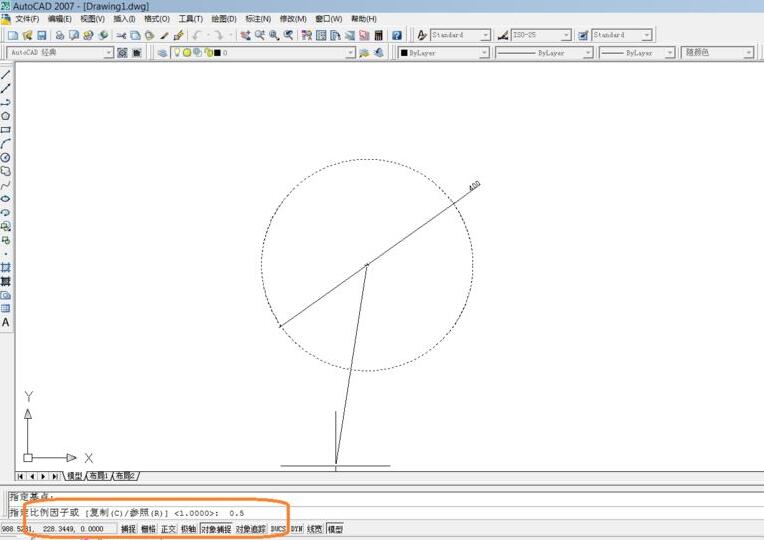Select the Polygon tool in left toolbar
Image resolution: width=764 pixels, height=540 pixels.
pyautogui.click(x=6, y=116)
